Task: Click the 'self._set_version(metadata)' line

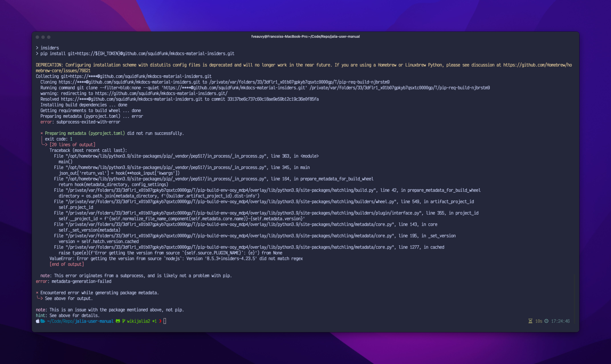Action: tap(89, 230)
